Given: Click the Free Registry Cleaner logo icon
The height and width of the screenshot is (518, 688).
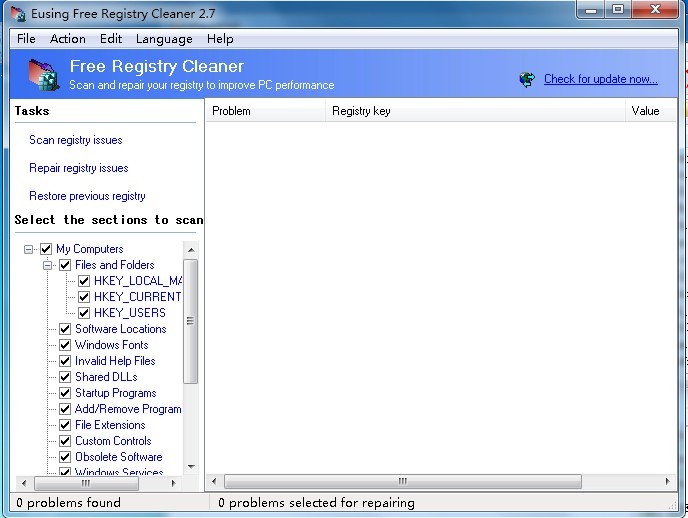Looking at the screenshot, I should [40, 76].
